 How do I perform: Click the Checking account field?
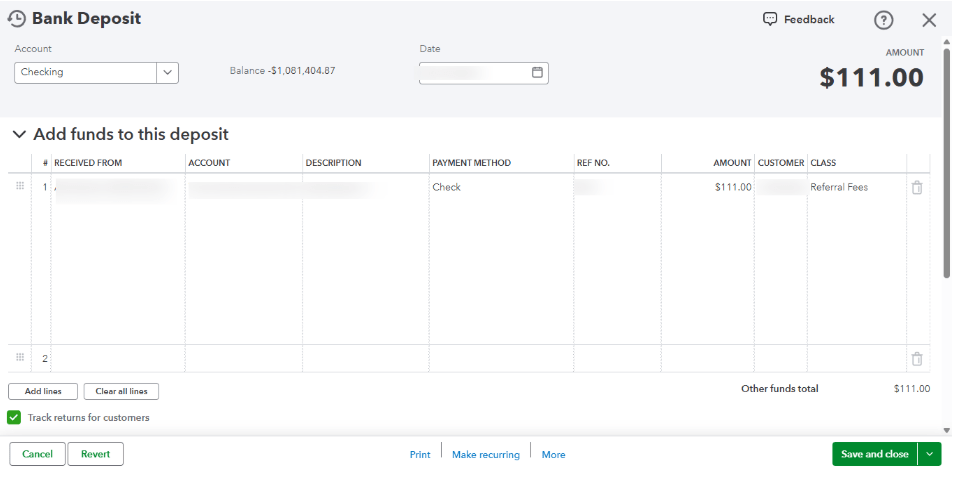(x=85, y=72)
